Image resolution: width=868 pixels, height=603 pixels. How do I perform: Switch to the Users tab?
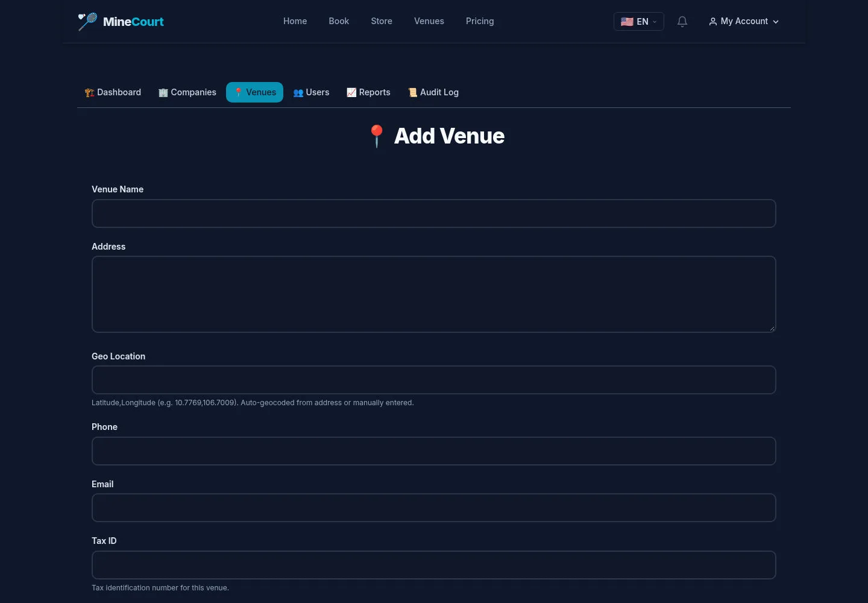point(311,92)
